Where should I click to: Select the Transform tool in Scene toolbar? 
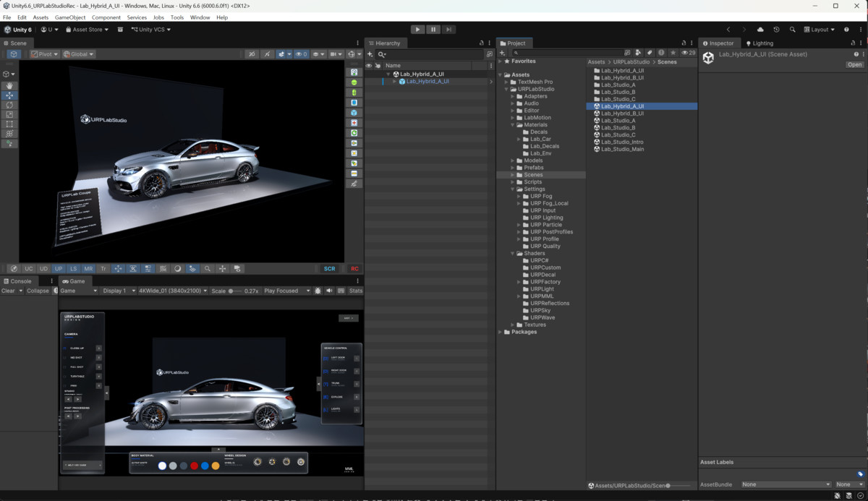(x=9, y=134)
